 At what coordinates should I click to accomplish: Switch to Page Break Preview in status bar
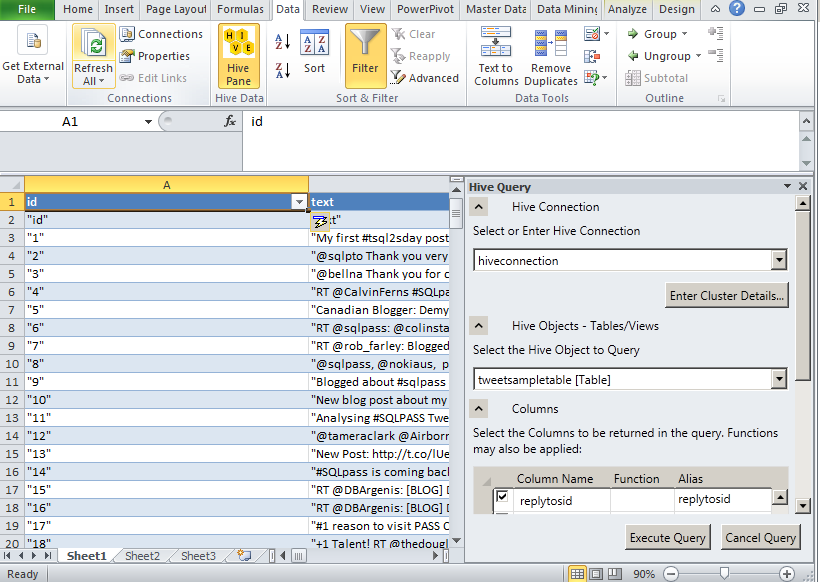(x=614, y=574)
